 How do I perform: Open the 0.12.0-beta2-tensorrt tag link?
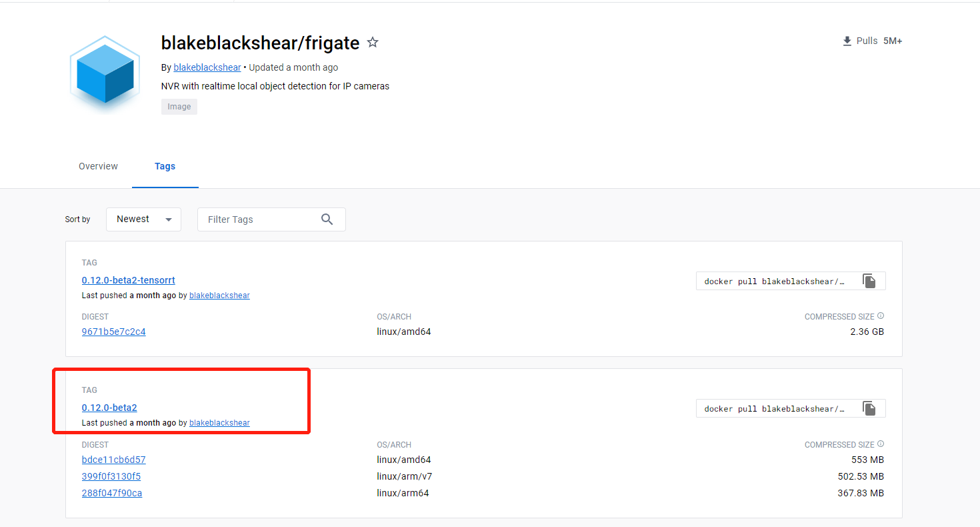tap(128, 280)
